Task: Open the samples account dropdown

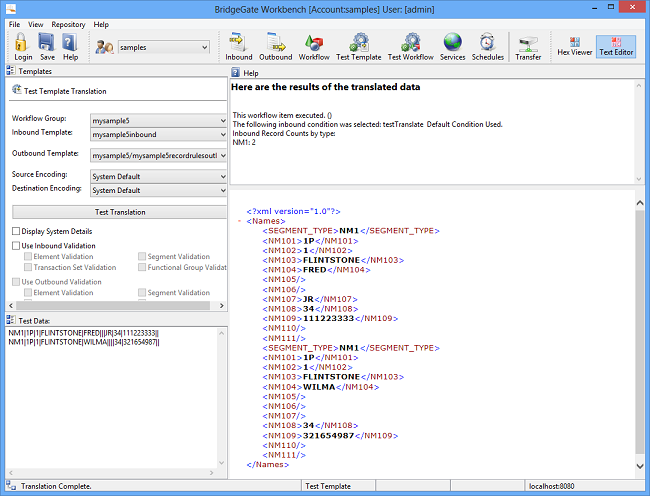Action: pos(164,47)
